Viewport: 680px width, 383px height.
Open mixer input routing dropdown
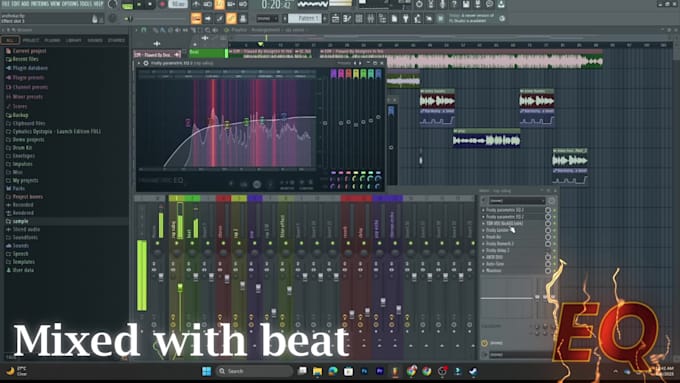(517, 200)
